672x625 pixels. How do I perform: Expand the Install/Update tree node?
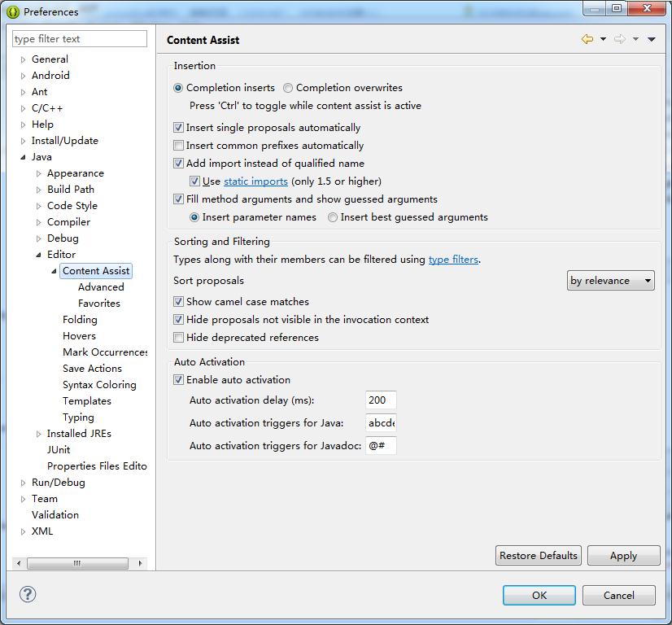pos(23,141)
